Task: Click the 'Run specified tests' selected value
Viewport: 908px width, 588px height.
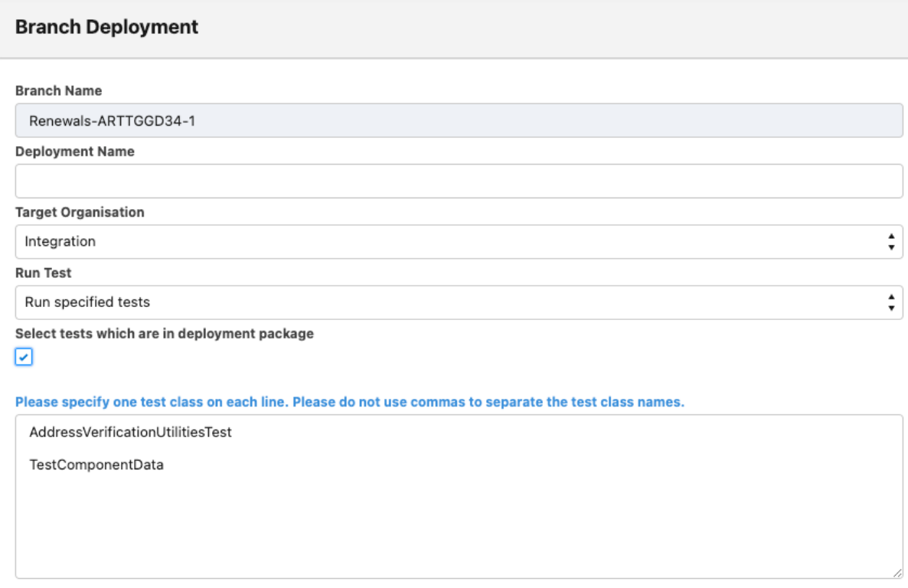Action: click(87, 302)
